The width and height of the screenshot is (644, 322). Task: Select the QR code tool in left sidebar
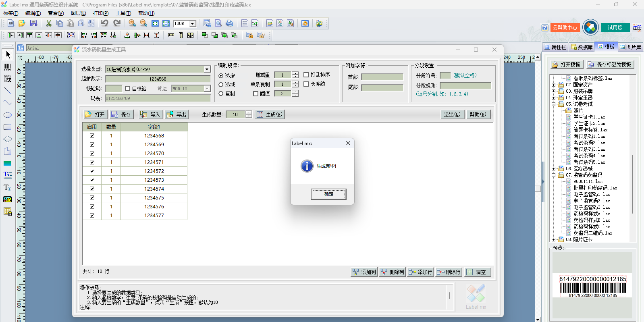pyautogui.click(x=8, y=79)
